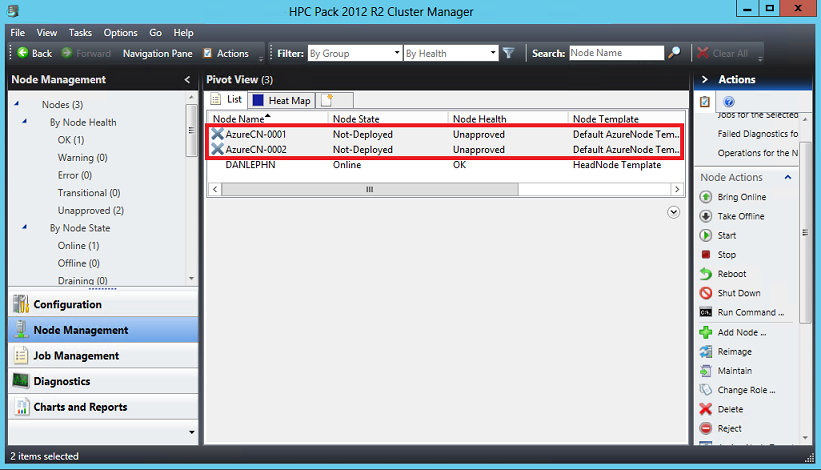
Task: Click the search magnifier icon
Action: pos(675,53)
